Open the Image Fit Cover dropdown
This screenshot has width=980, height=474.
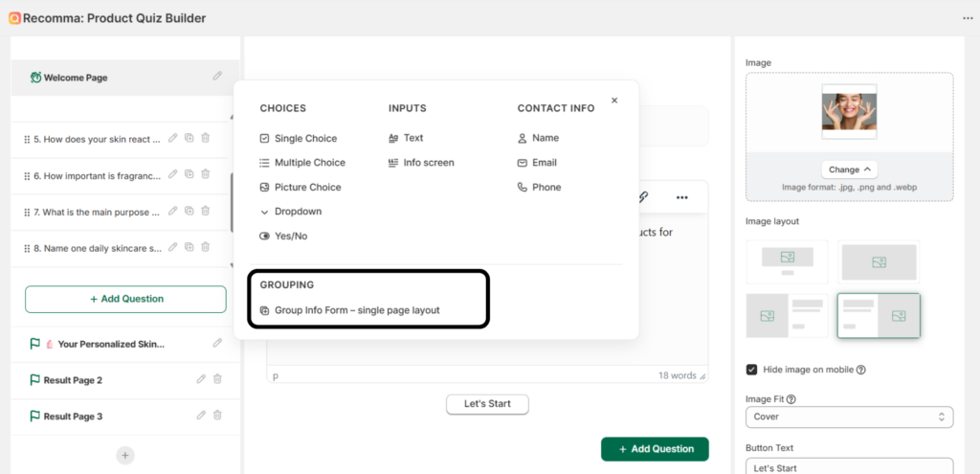coord(849,417)
